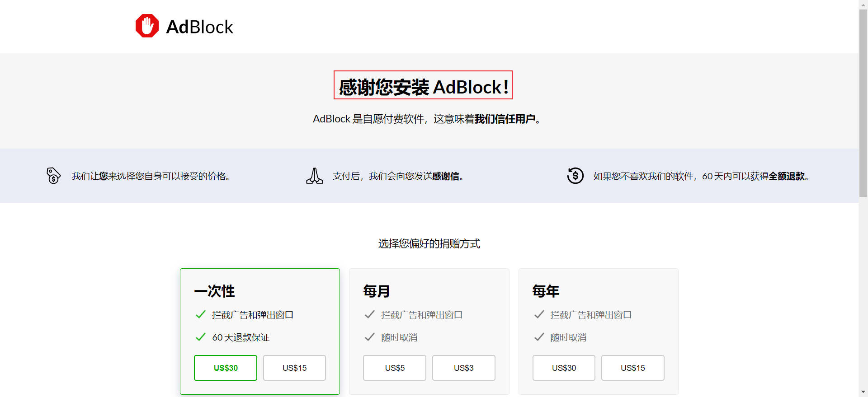This screenshot has width=868, height=397.
Task: Choose the monthly US$3 donation button
Action: (x=464, y=368)
